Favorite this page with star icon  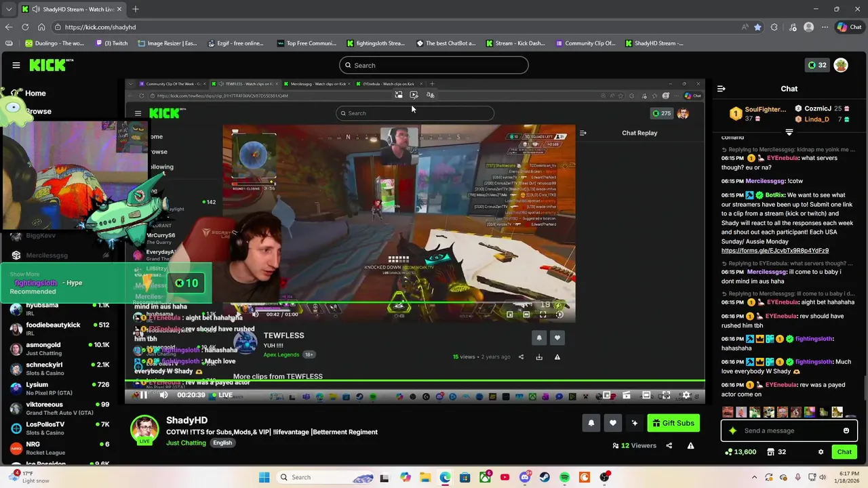coord(757,27)
